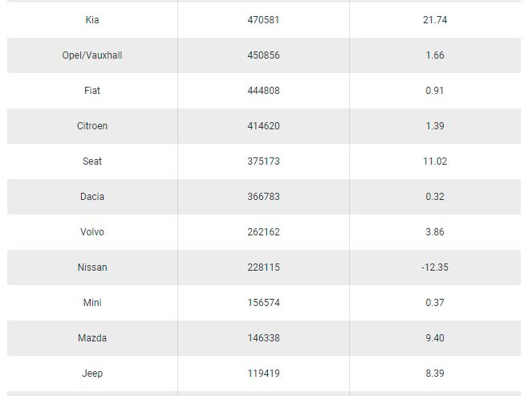Click the 470581 sales figure
This screenshot has height=396, width=532.
(x=263, y=20)
